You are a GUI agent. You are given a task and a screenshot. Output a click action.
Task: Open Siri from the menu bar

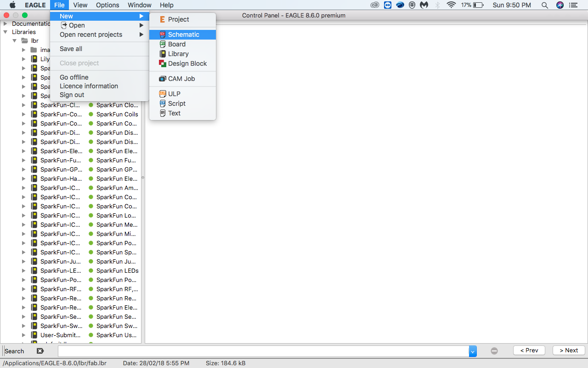[x=560, y=5]
